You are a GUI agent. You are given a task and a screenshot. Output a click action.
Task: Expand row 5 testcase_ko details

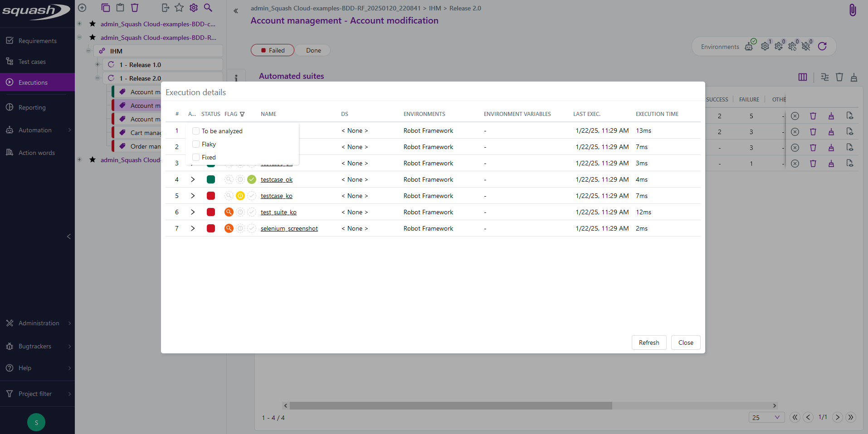coord(193,196)
